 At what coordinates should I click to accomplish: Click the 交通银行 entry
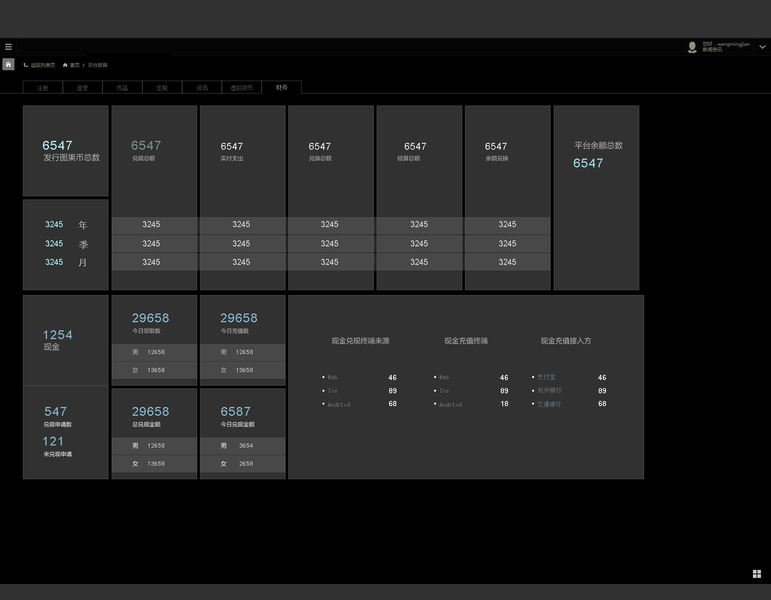click(549, 404)
